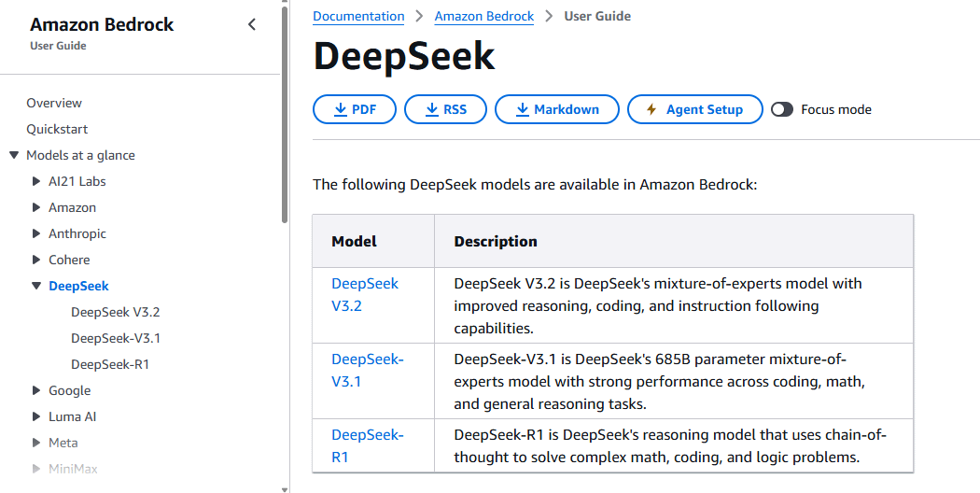Click the sidebar vertical scrollbar thumb
This screenshot has height=493, width=980.
(x=285, y=113)
